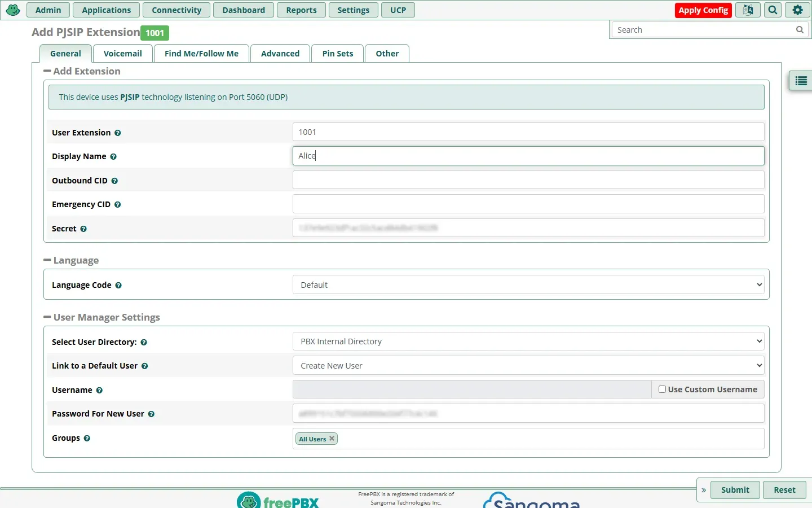
Task: Expand the Link to a Default User dropdown
Action: (x=528, y=365)
